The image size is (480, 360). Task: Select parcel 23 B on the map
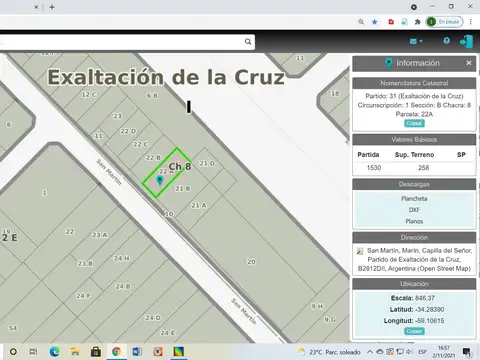[85, 263]
